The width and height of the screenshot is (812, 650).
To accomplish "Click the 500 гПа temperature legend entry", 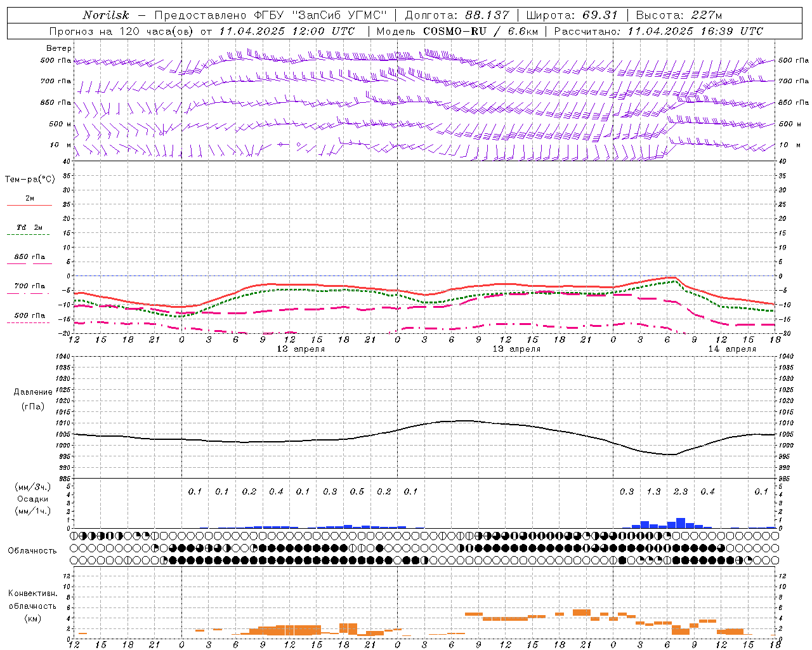I will [x=30, y=315].
